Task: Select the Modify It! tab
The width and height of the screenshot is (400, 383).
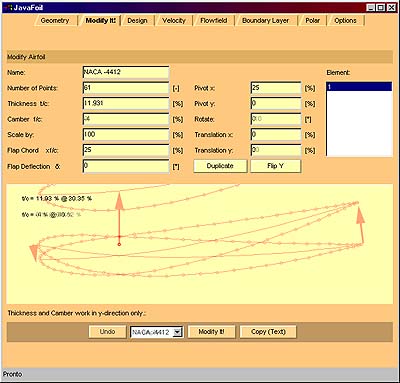Action: tap(101, 20)
